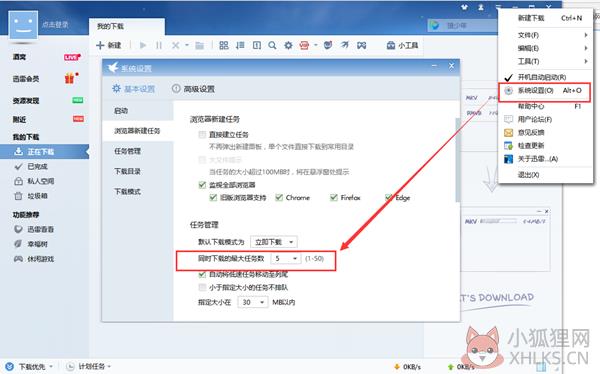The height and width of the screenshot is (374, 600).
Task: Click the delete X toolbar icon
Action: [x=175, y=46]
